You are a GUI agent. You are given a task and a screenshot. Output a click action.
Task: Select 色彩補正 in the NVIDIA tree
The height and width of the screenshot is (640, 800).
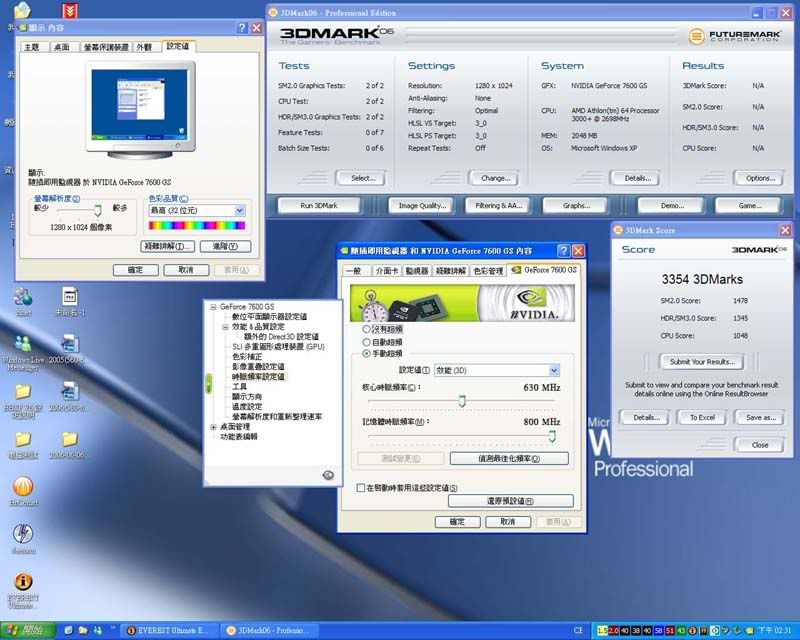[246, 357]
